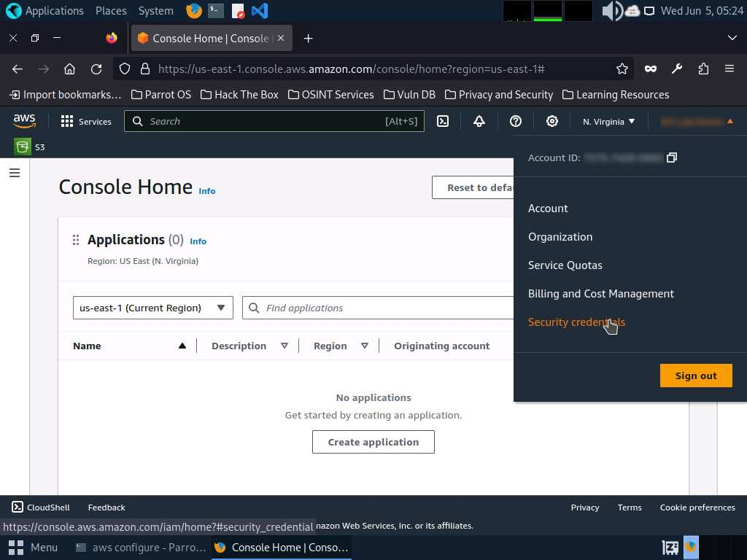Select Security credentials from account menu
This screenshot has width=747, height=560.
coord(576,322)
